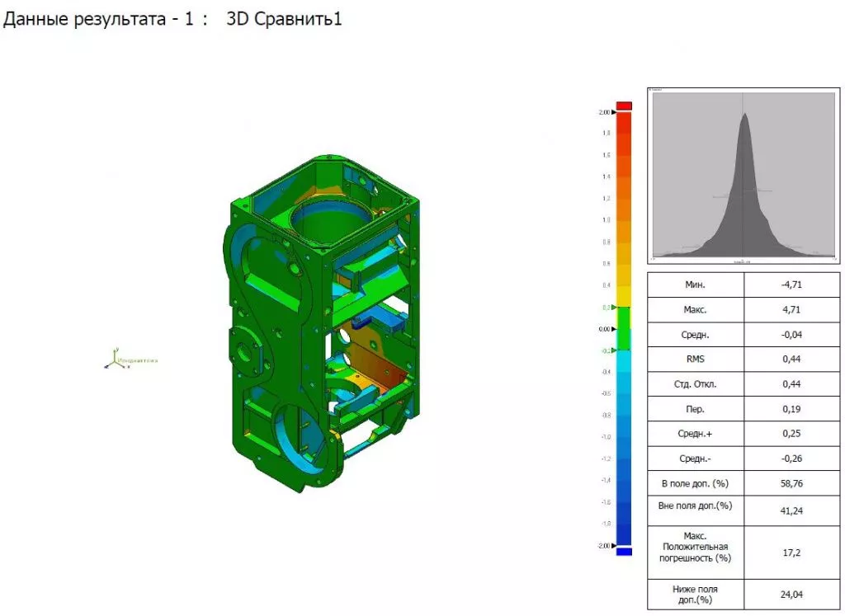The image size is (845, 616).
Task: Click the 2.00 upper limit arrow marker
Action: tap(614, 111)
